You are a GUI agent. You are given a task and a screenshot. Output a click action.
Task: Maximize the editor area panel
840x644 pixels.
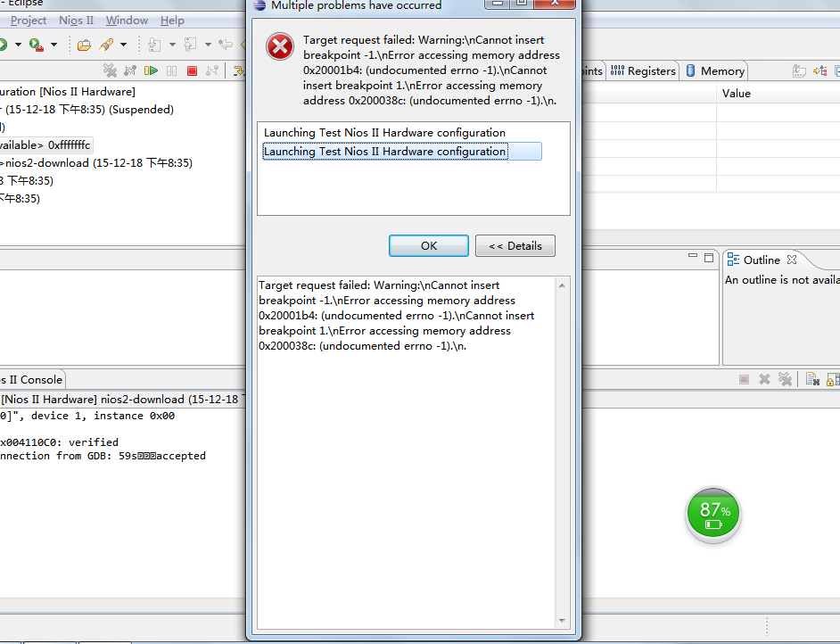coord(709,258)
